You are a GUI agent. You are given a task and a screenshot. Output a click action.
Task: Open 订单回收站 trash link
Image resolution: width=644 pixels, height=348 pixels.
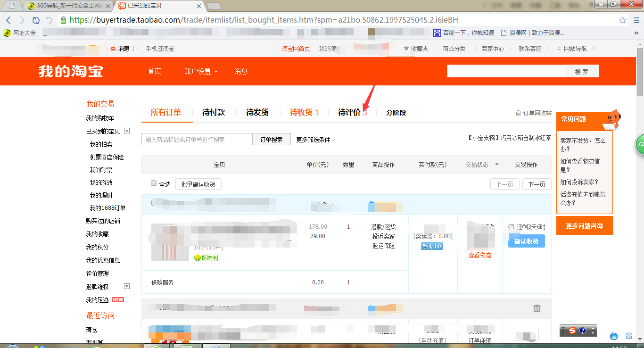tap(534, 113)
